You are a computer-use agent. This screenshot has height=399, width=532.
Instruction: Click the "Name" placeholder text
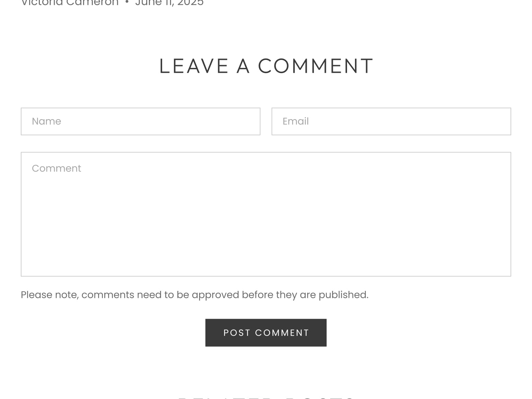pos(46,121)
